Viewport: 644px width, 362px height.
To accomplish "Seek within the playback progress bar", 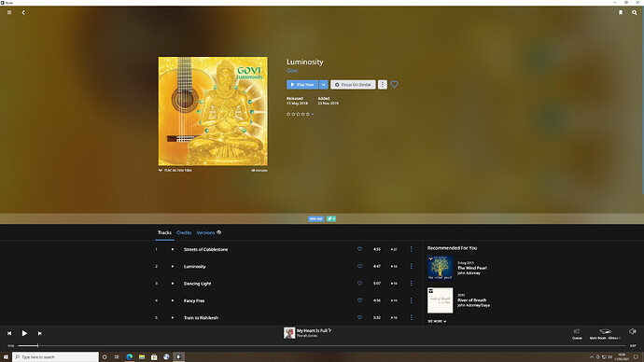I will [322, 345].
